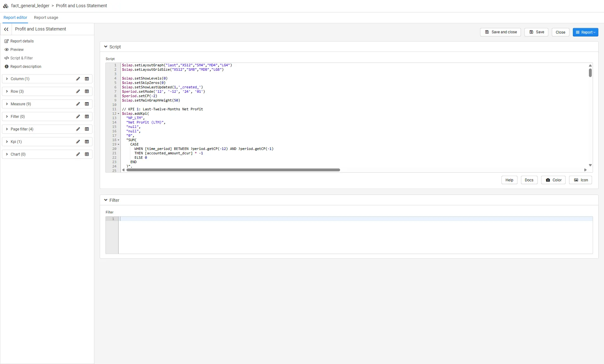Open table view for Page filter (4)
Image resolution: width=604 pixels, height=364 pixels.
87,129
